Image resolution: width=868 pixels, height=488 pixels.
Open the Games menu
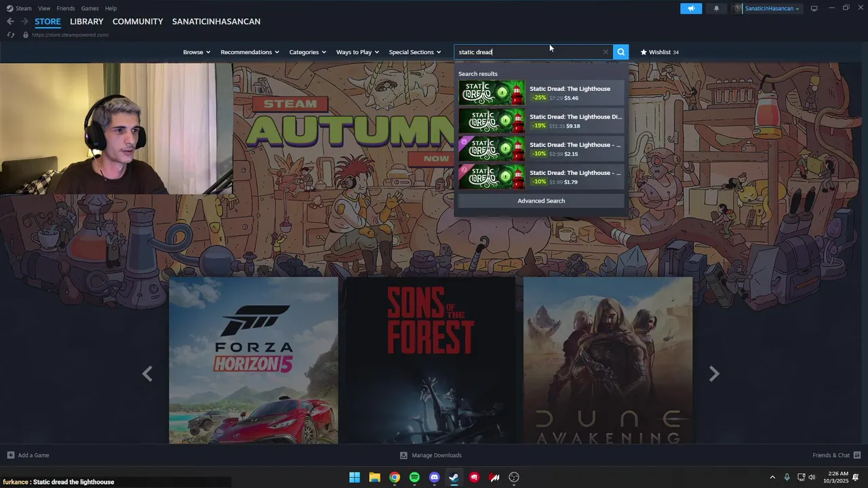90,8
